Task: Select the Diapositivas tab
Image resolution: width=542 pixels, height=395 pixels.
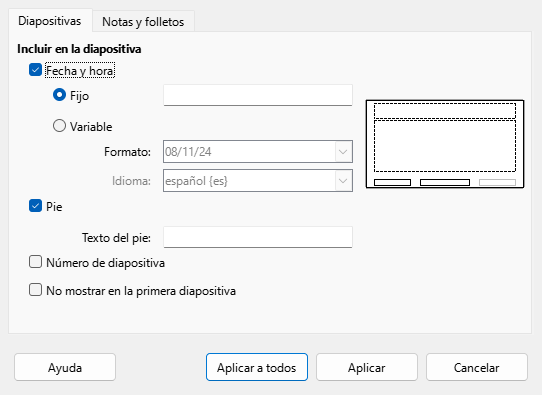Action: coord(50,21)
